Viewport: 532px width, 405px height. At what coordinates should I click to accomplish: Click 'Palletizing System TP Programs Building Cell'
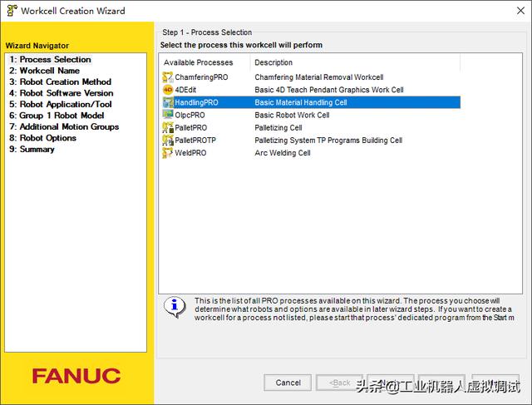[x=328, y=141]
